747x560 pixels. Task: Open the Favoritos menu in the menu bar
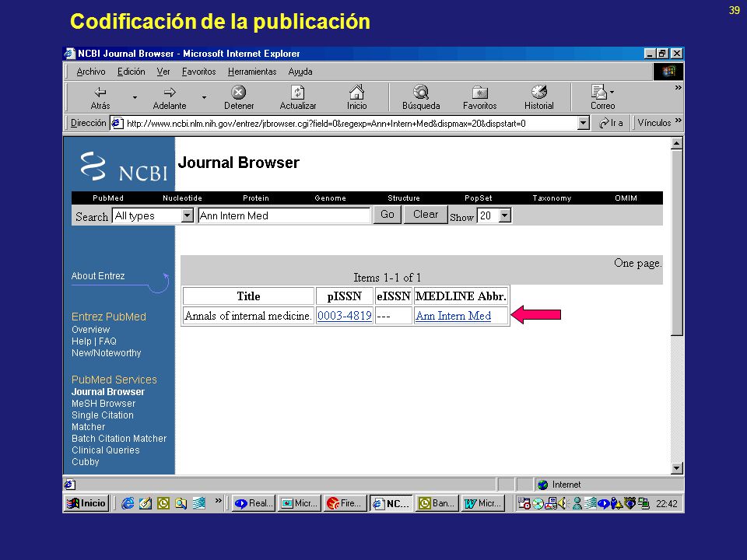[x=198, y=72]
